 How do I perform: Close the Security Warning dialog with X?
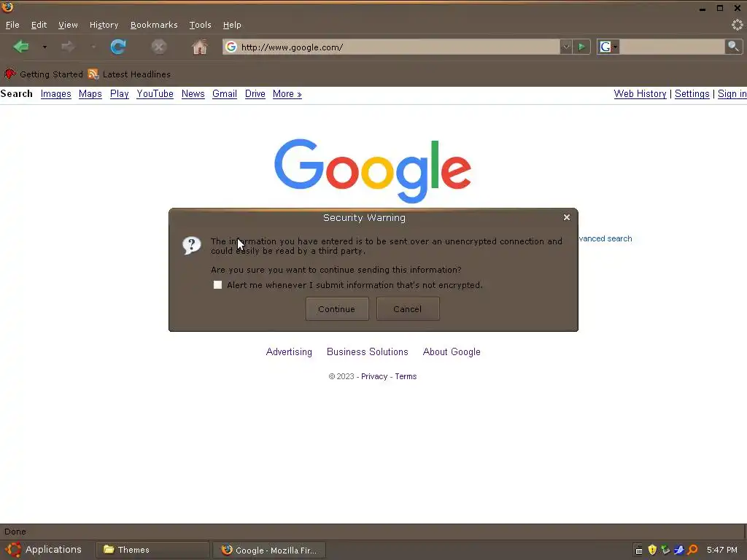tap(566, 217)
